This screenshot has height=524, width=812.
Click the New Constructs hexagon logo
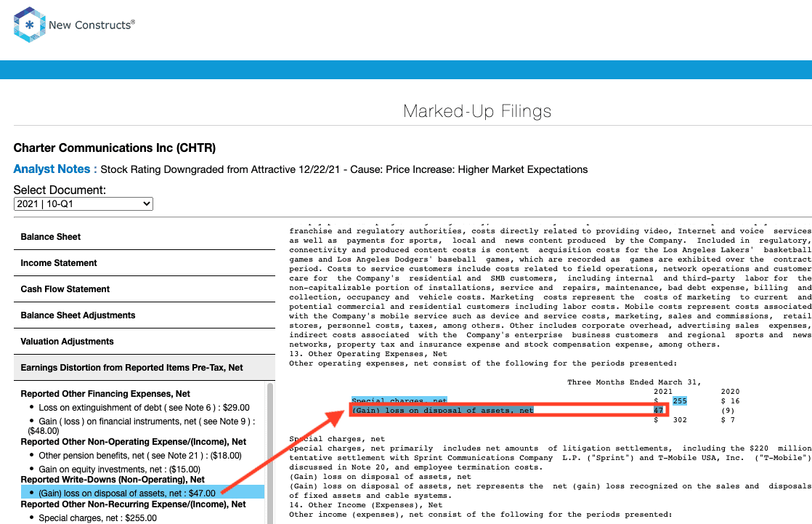point(30,25)
